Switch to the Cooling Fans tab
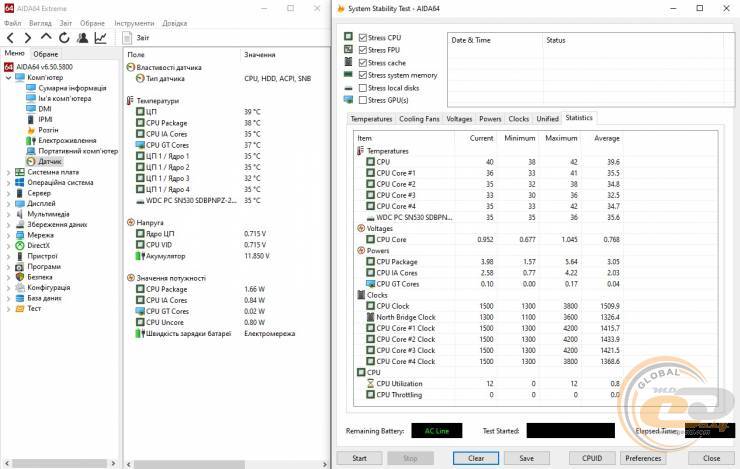 pyautogui.click(x=419, y=119)
